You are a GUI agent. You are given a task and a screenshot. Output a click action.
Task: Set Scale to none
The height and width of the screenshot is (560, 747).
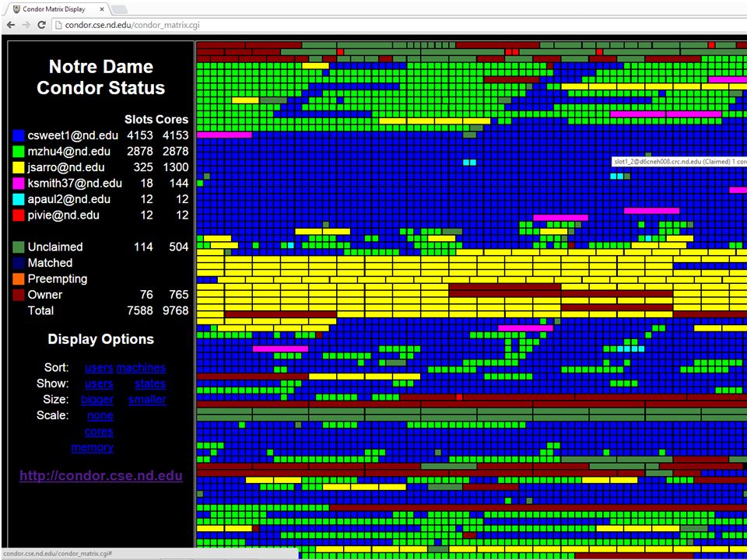[100, 415]
